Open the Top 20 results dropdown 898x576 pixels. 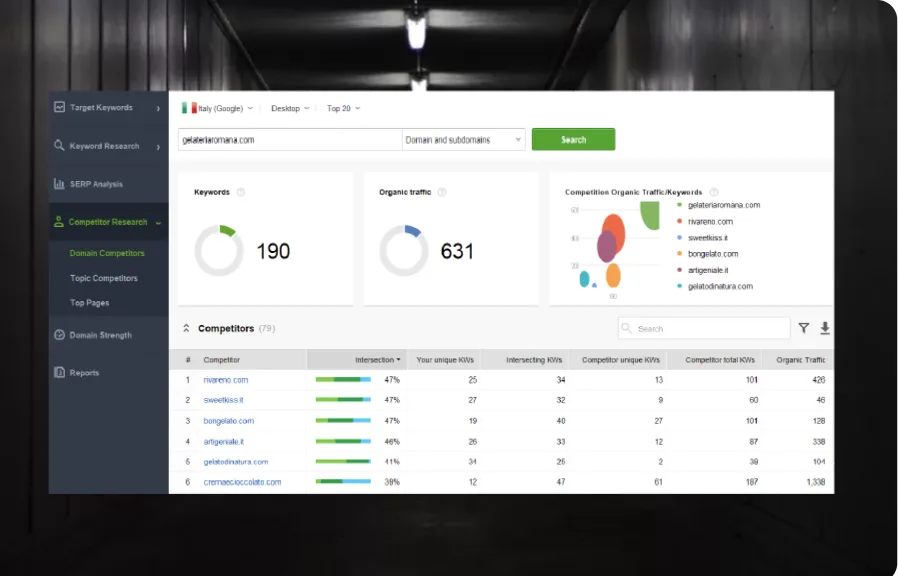tap(343, 108)
